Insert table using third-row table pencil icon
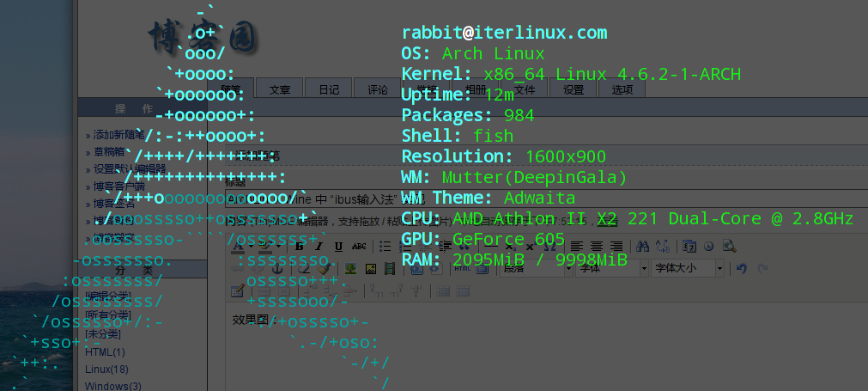This screenshot has height=391, width=868. tap(238, 290)
